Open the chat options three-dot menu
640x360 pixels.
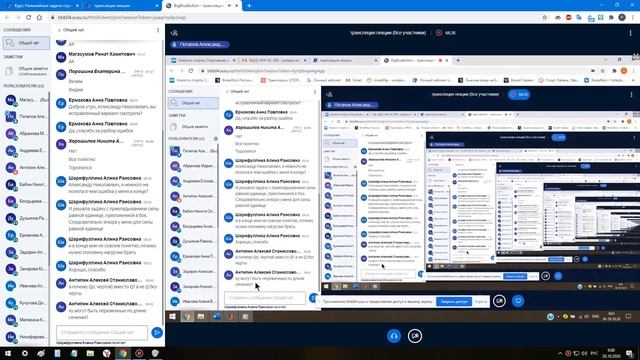click(158, 30)
